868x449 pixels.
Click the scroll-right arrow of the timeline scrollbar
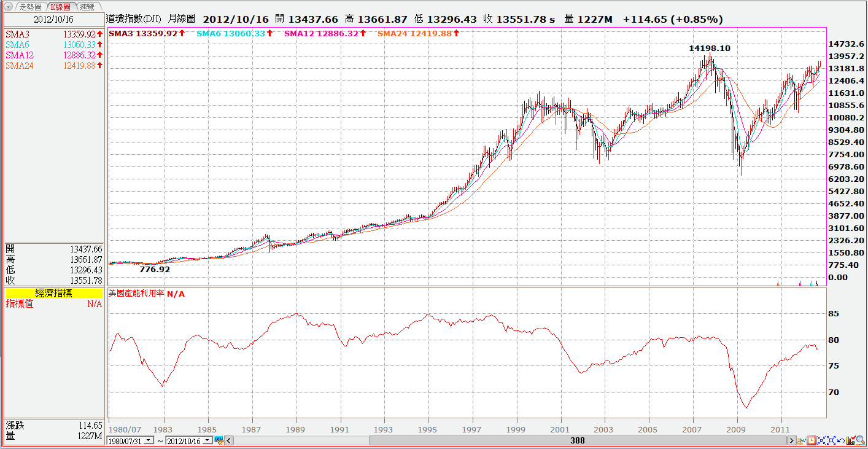tap(792, 440)
